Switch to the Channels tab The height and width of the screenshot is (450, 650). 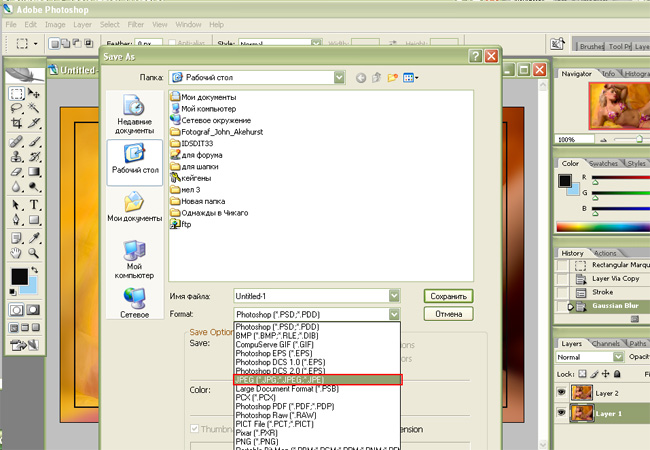point(606,344)
